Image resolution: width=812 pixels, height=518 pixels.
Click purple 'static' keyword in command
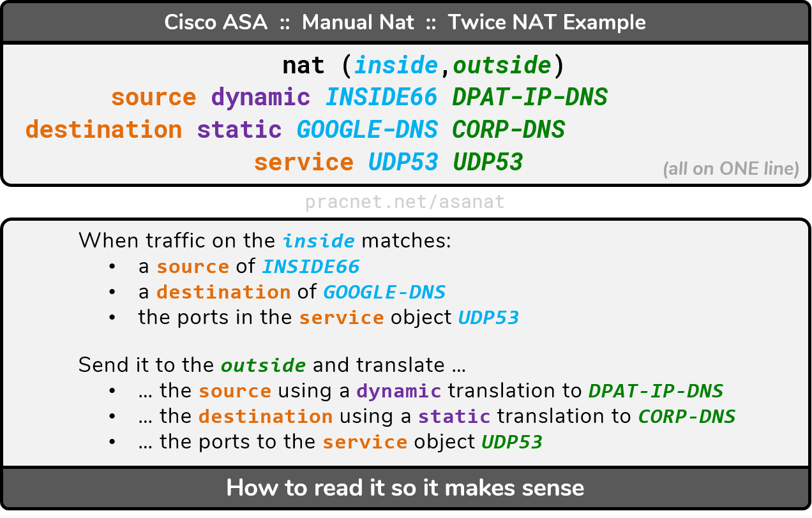pos(239,129)
